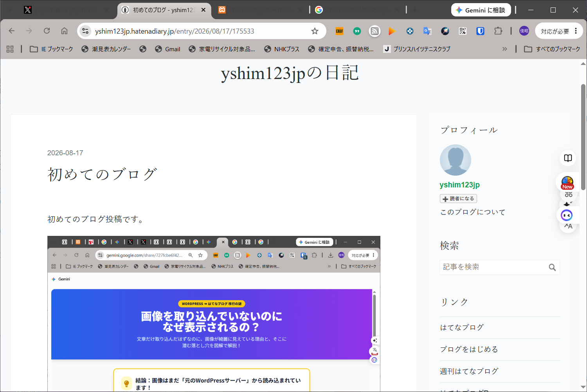Screen dimensions: 587x392
Task: Open site information for the address bar
Action: tap(85, 31)
